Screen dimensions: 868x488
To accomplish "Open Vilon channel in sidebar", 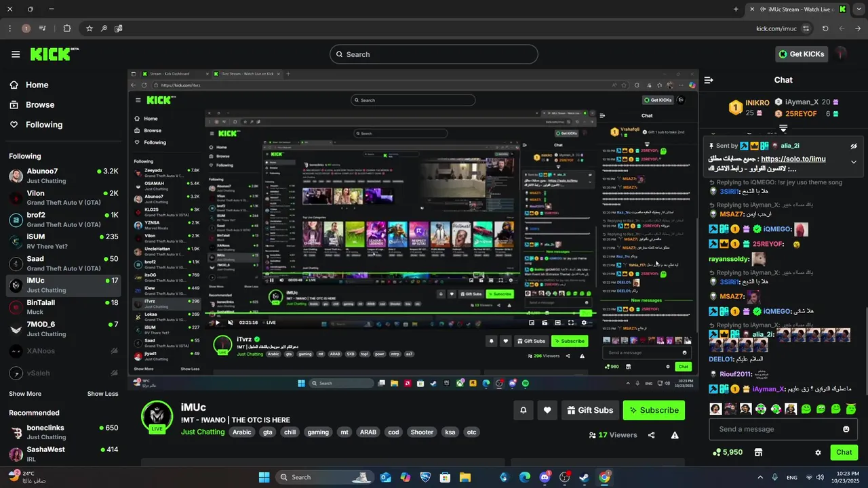I will coord(64,197).
